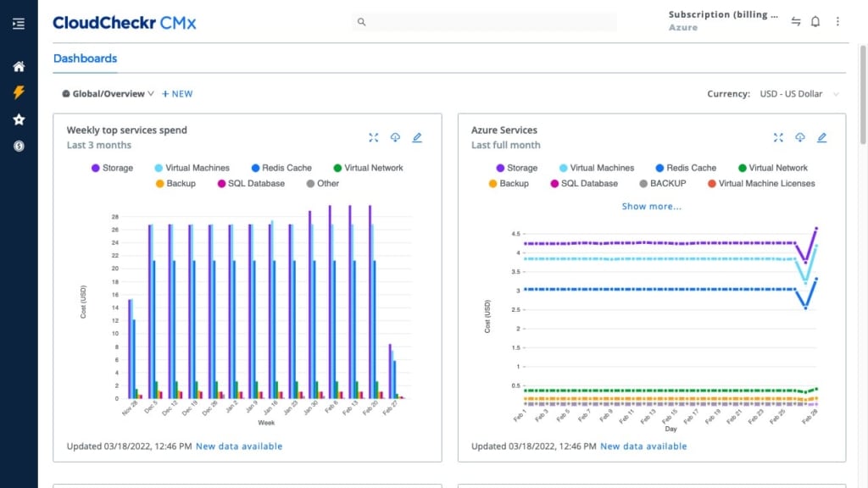Toggle Virtual Network in Azure Services legend

[x=773, y=168]
